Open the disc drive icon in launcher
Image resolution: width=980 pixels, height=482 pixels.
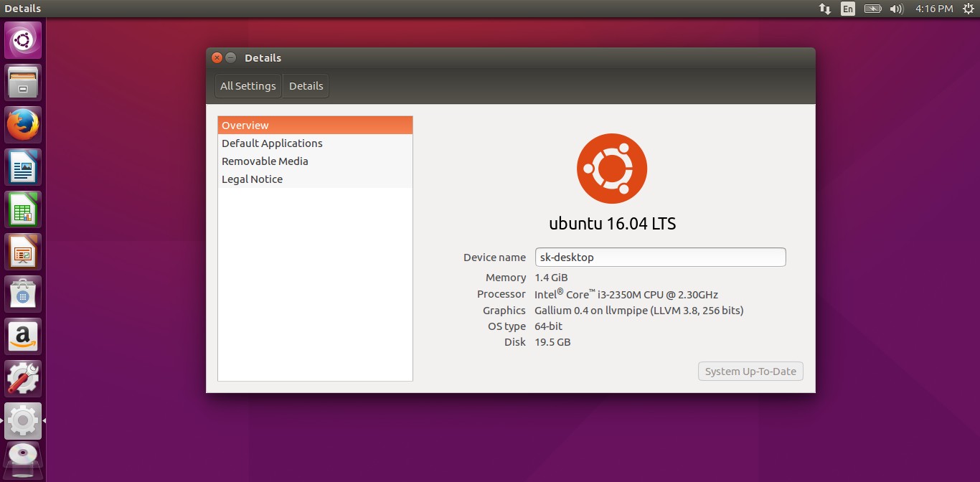click(23, 460)
